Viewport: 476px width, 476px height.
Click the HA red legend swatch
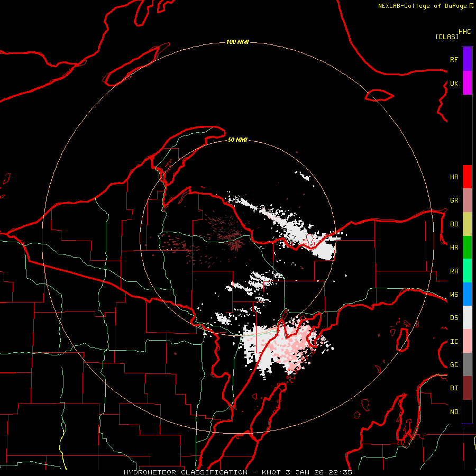(467, 177)
